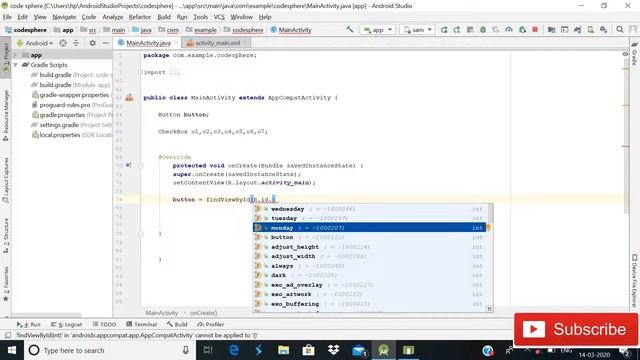Collapse the Gradle Scripts node
This screenshot has height=360, width=640.
(x=16, y=65)
